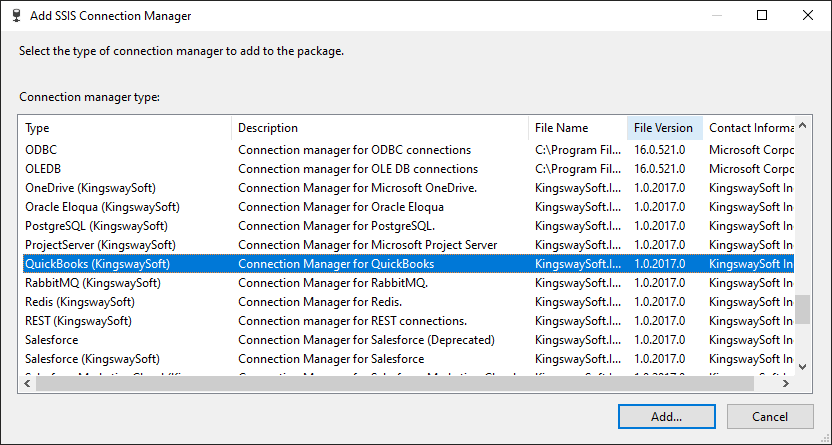Sort by the File Name column header

tap(578, 128)
